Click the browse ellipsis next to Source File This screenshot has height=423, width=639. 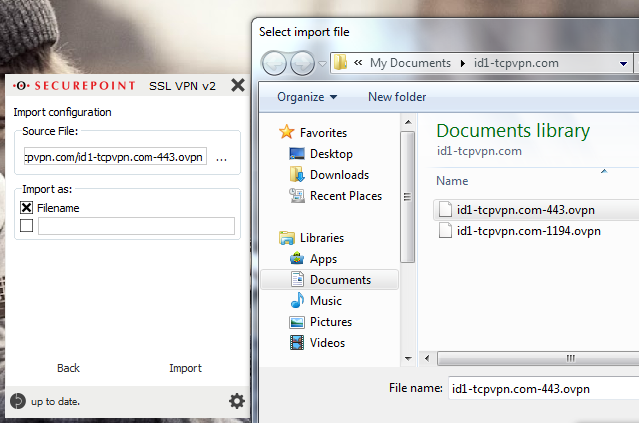click(x=221, y=158)
